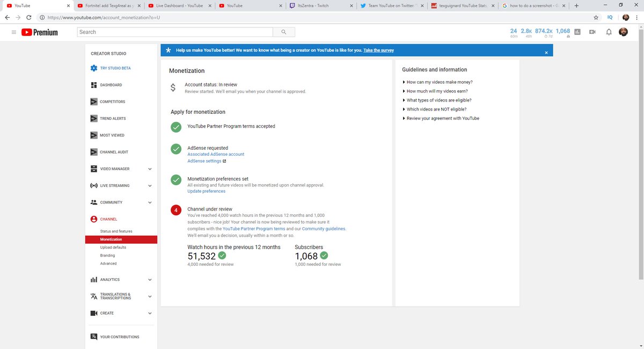644x349 pixels.
Task: Expand 'What types of videos are eligible?'
Action: pyautogui.click(x=437, y=100)
